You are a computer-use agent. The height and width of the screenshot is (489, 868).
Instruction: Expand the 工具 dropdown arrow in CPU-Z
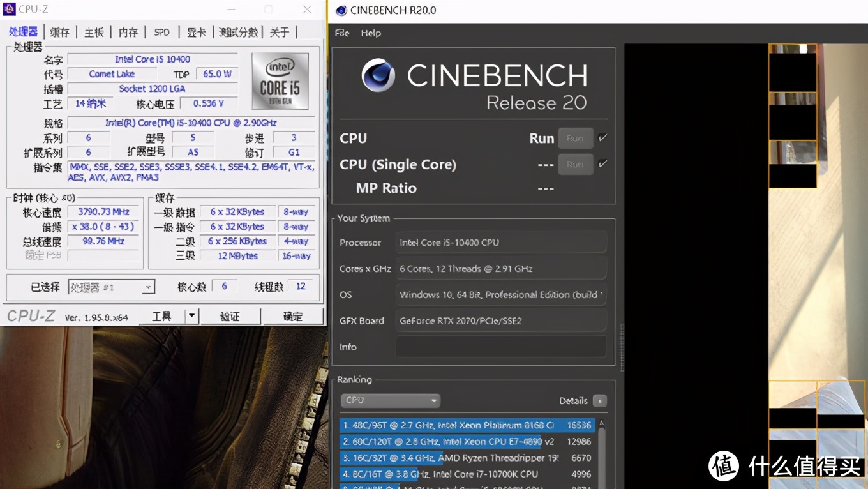coord(191,316)
